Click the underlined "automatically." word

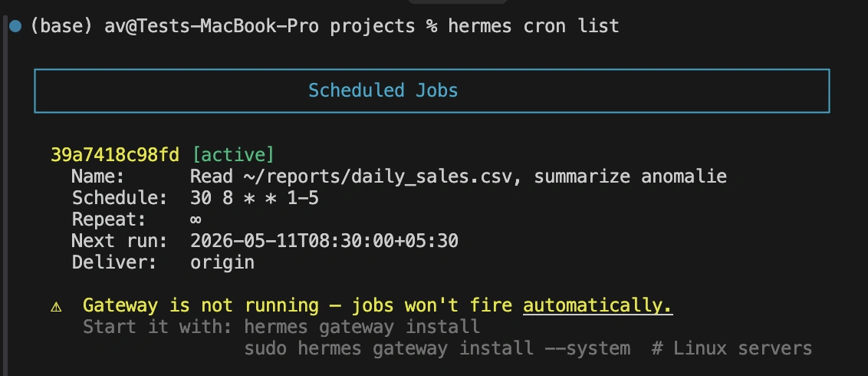click(x=598, y=305)
